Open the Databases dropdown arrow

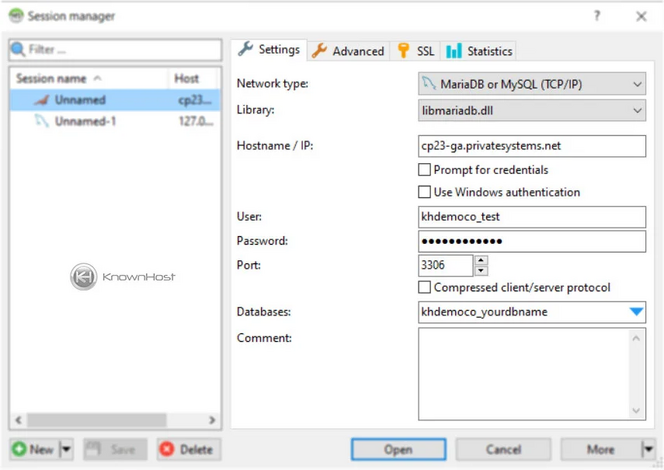(636, 312)
